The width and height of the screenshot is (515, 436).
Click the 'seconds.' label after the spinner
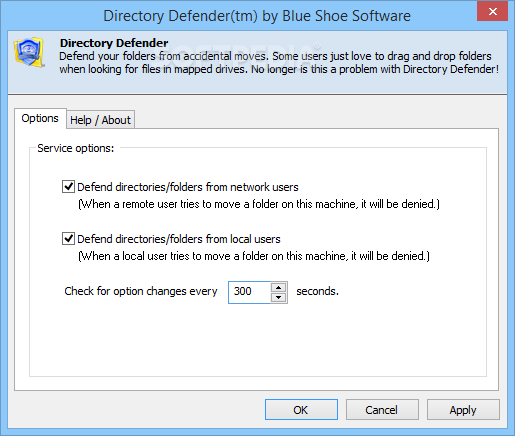(x=317, y=291)
